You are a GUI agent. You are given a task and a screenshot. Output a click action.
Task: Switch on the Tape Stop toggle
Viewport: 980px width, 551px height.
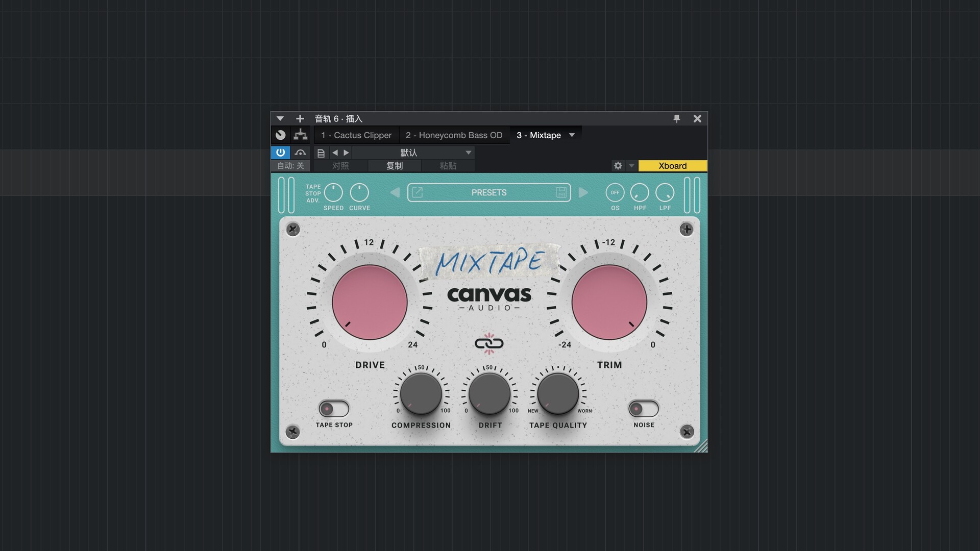pos(334,409)
